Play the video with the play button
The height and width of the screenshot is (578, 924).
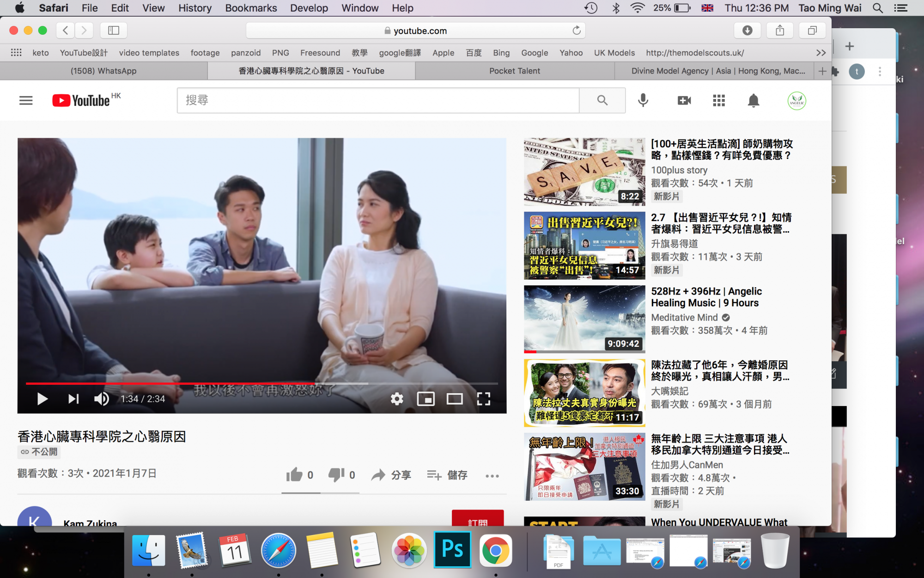[x=42, y=399]
